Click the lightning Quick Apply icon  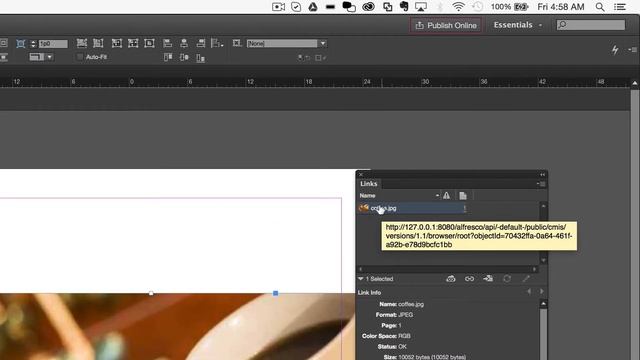[615, 50]
